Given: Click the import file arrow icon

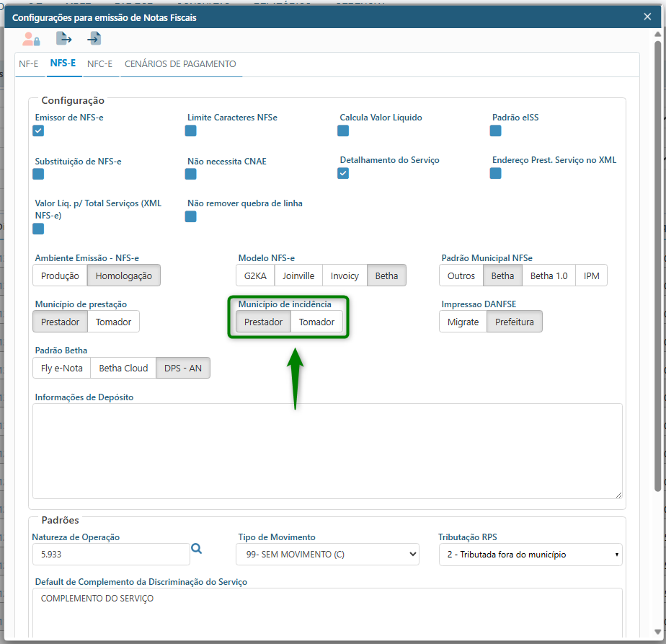Looking at the screenshot, I should 94,39.
